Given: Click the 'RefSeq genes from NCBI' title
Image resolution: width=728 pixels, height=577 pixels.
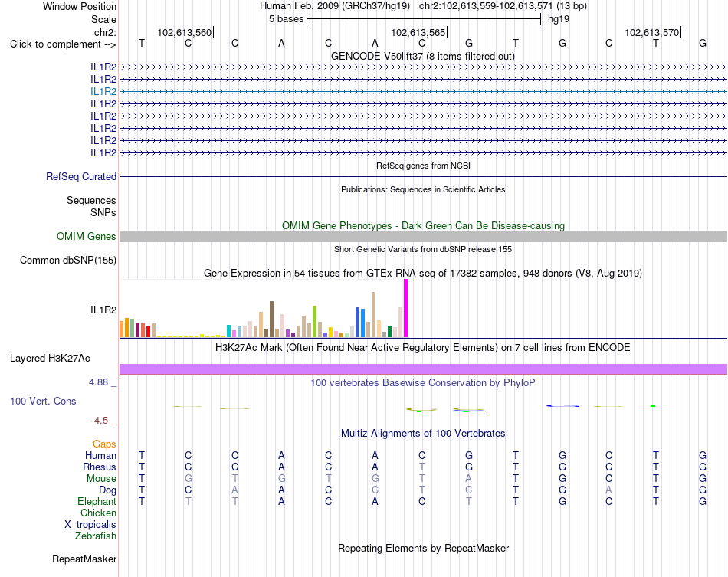Looking at the screenshot, I should coord(423,166).
